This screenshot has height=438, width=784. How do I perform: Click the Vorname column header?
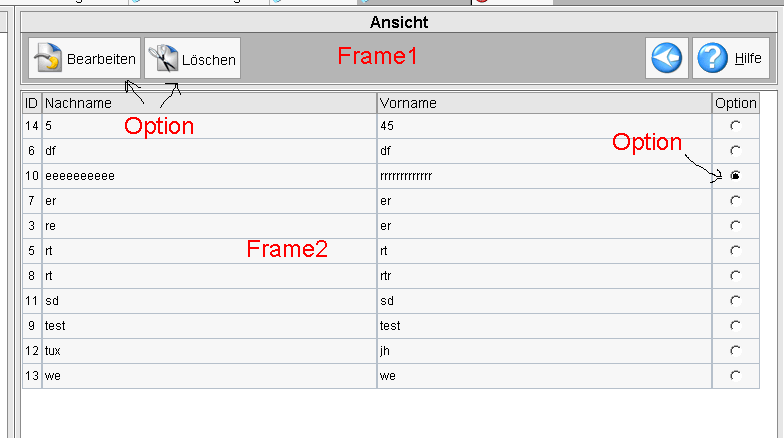click(x=544, y=103)
